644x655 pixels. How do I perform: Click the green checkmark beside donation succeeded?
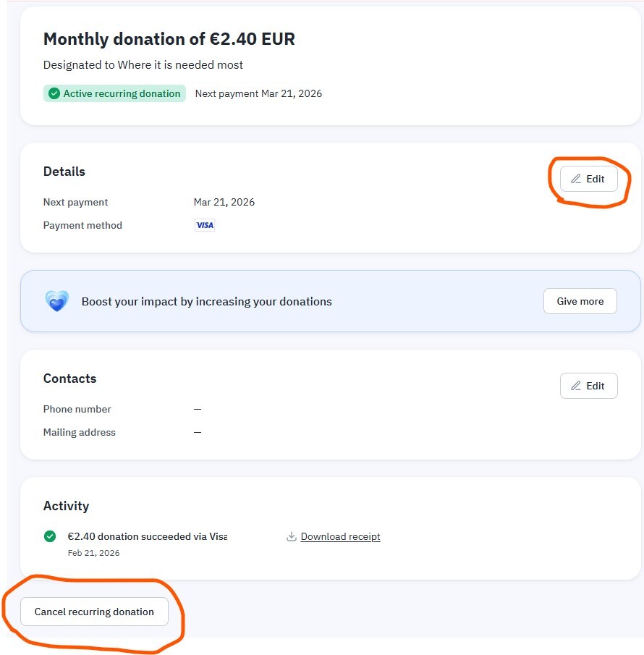tap(50, 536)
